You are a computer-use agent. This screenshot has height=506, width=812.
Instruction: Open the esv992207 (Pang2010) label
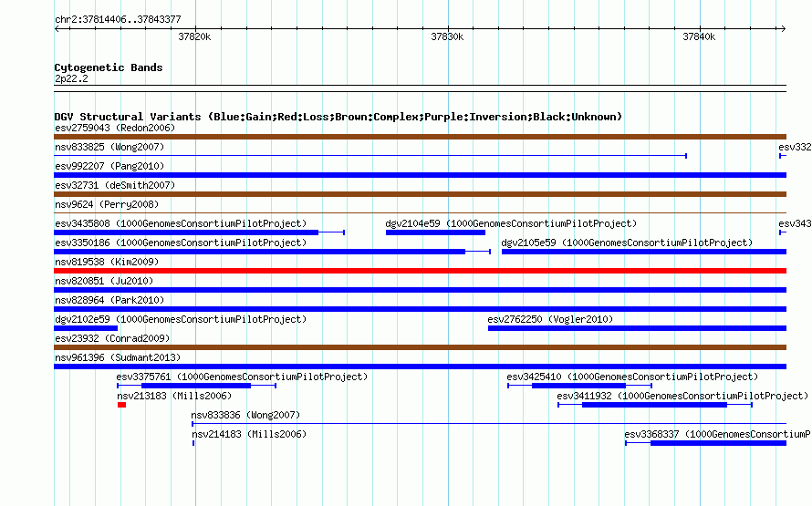tap(109, 166)
